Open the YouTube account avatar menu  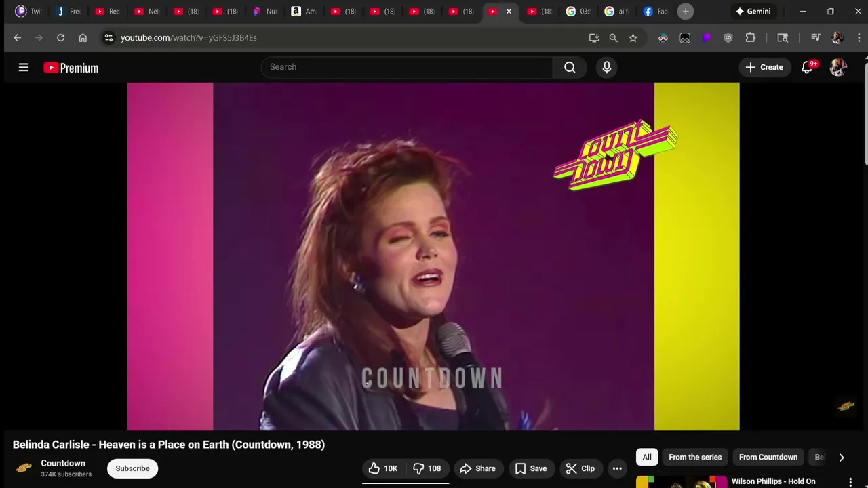coord(838,67)
